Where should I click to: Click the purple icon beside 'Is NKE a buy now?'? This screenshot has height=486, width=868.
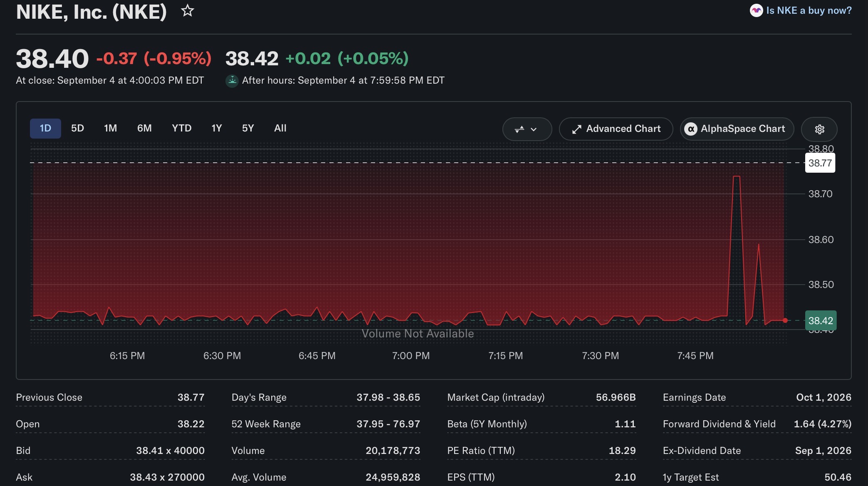coord(756,10)
